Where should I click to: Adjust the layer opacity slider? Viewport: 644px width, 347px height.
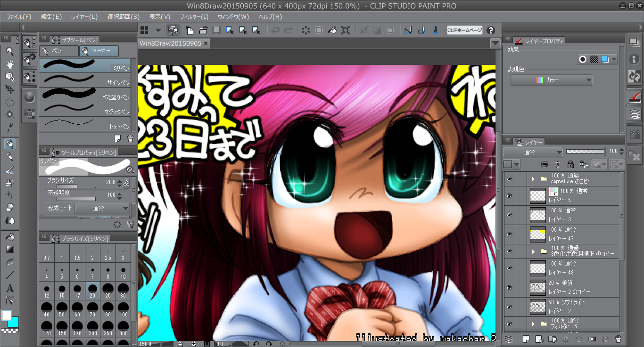[585, 151]
